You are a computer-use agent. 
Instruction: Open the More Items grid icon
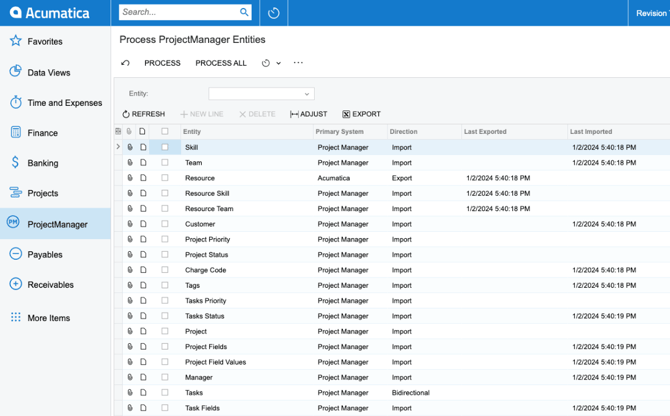(16, 317)
